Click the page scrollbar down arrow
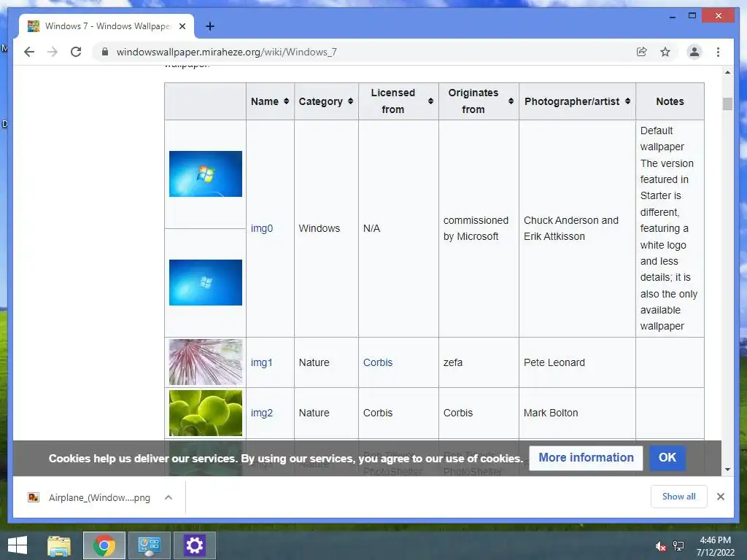 727,470
